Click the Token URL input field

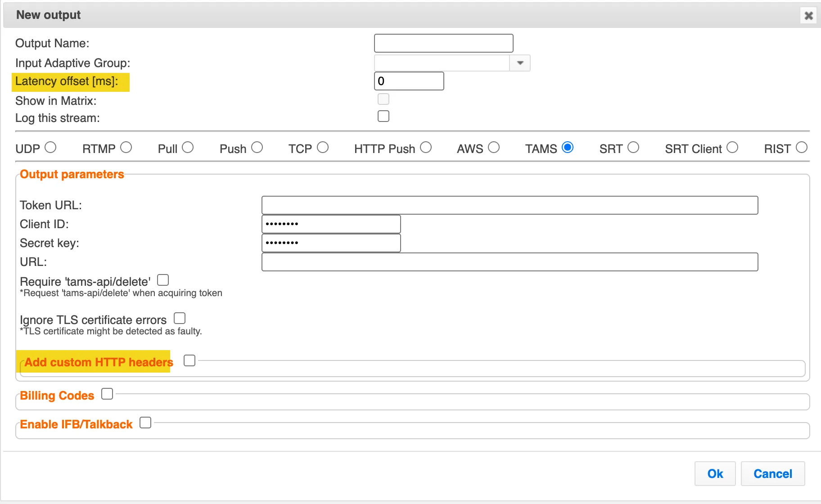click(x=510, y=205)
